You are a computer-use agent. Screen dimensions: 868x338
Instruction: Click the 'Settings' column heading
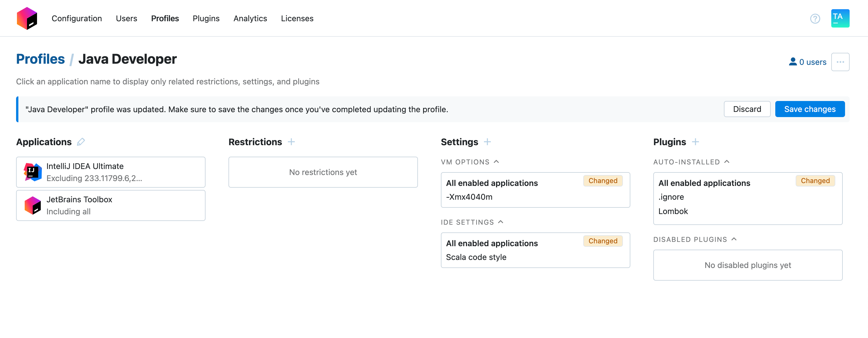click(459, 142)
